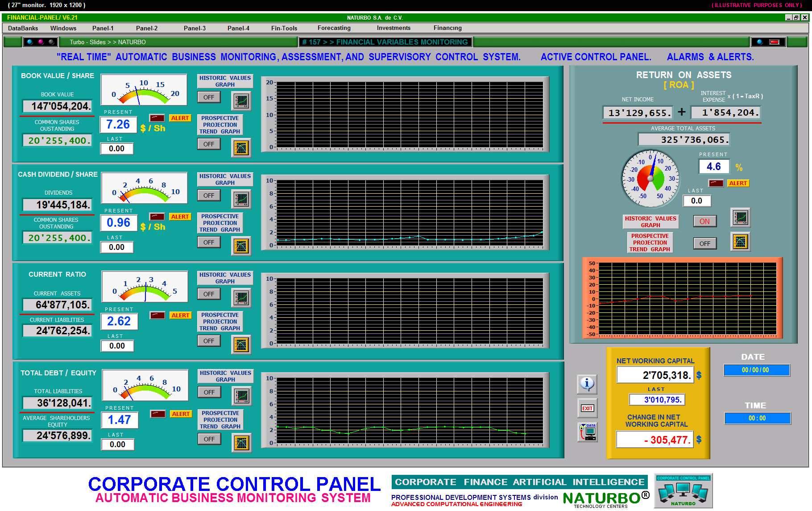Screen dimensions: 812x511
Task: Click the data computer icon
Action: [588, 432]
